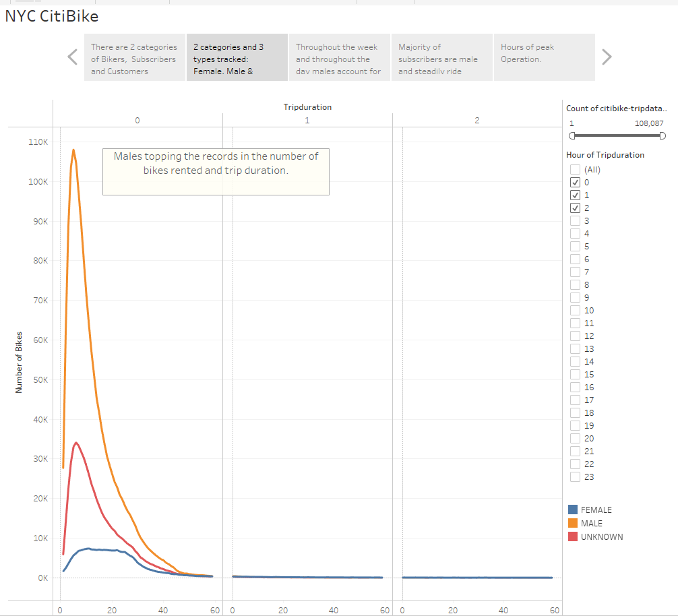Click slider minimum value '1'
Viewport: 678px width, 616px height.
[572, 123]
